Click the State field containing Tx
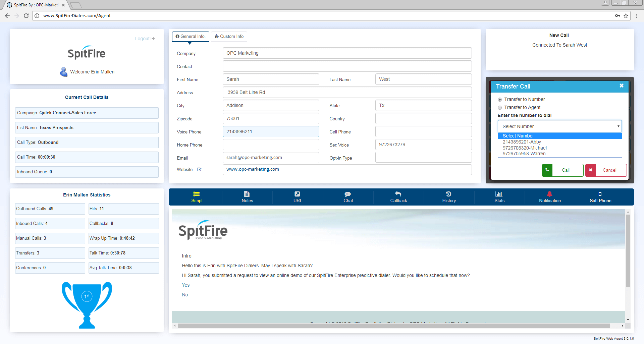 click(x=423, y=105)
